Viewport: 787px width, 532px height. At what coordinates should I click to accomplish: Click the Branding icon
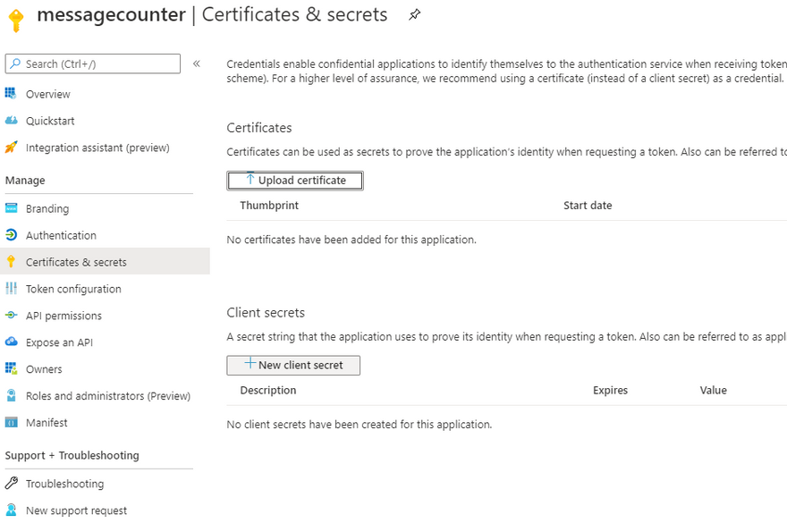[x=11, y=208]
